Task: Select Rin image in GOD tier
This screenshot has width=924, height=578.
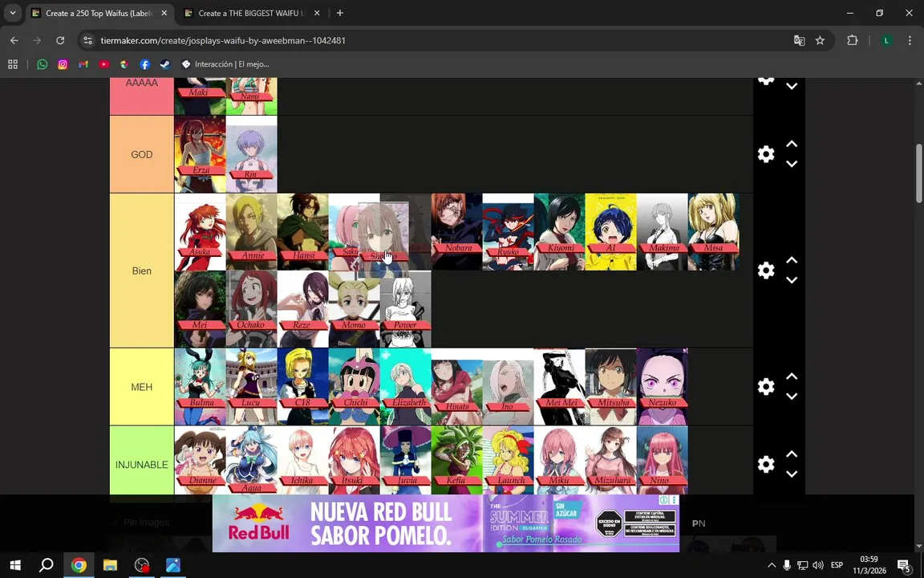Action: 251,154
